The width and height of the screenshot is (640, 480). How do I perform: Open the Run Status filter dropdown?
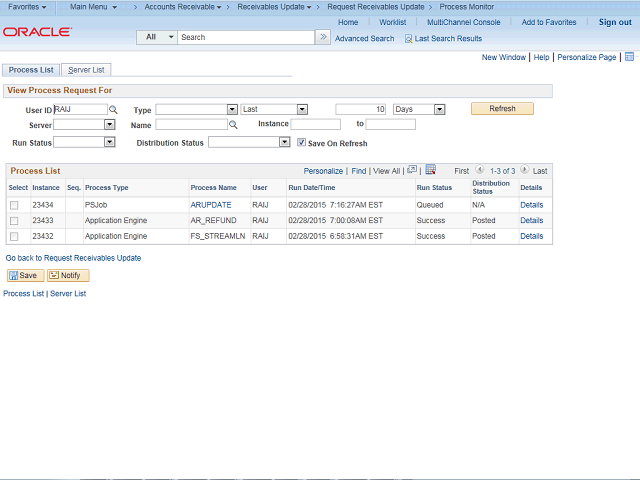coord(109,142)
